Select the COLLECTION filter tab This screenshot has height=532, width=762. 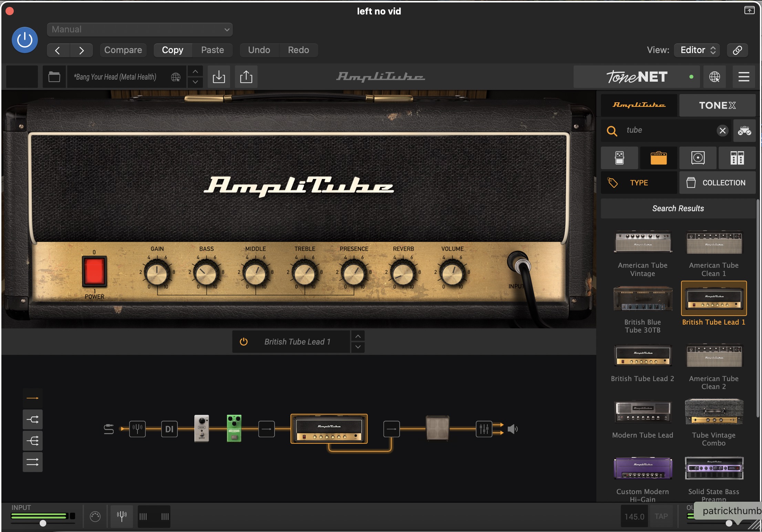click(717, 183)
